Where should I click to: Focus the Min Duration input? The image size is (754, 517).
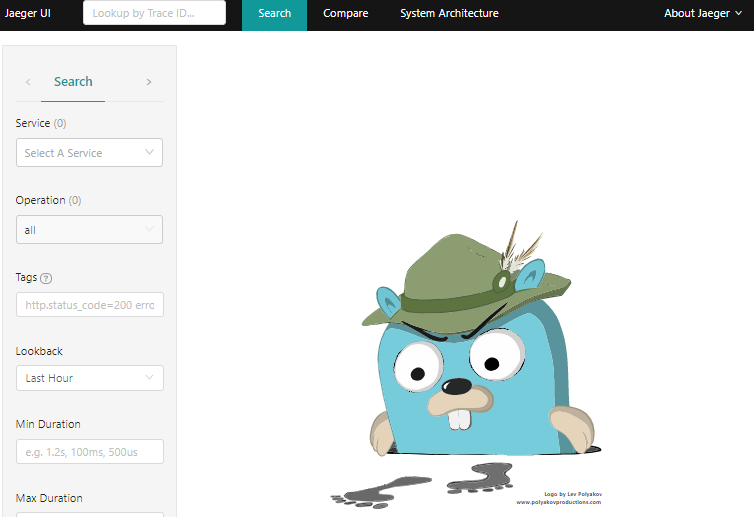[x=90, y=452]
